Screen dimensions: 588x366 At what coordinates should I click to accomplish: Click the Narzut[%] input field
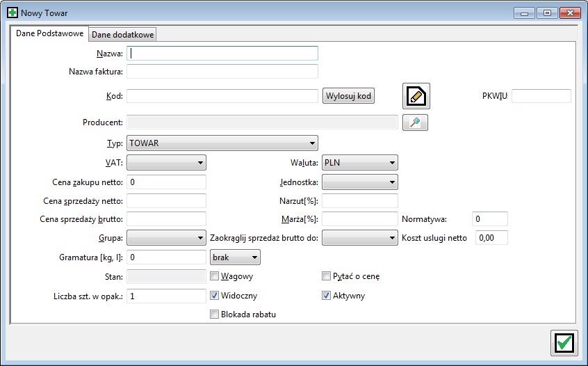coord(360,201)
